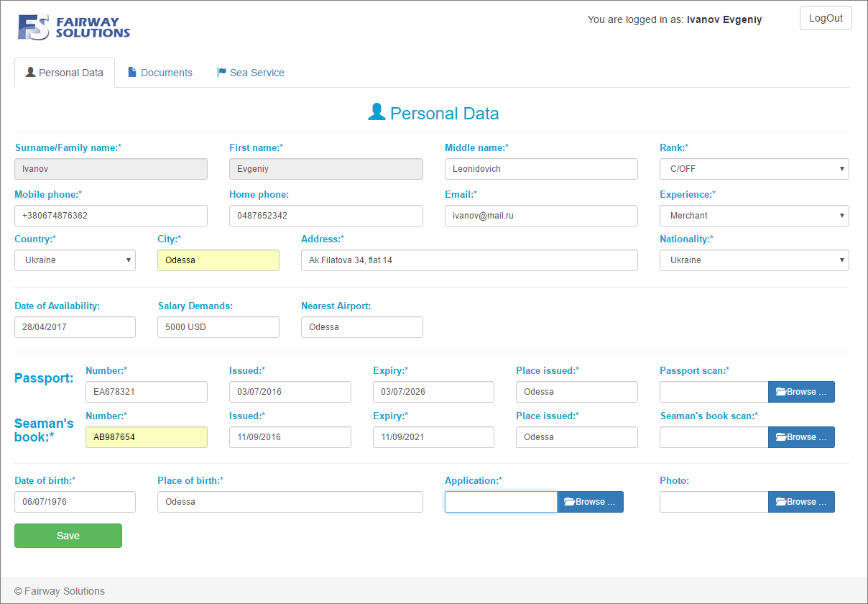868x604 pixels.
Task: Focus the Email field
Action: coord(541,216)
